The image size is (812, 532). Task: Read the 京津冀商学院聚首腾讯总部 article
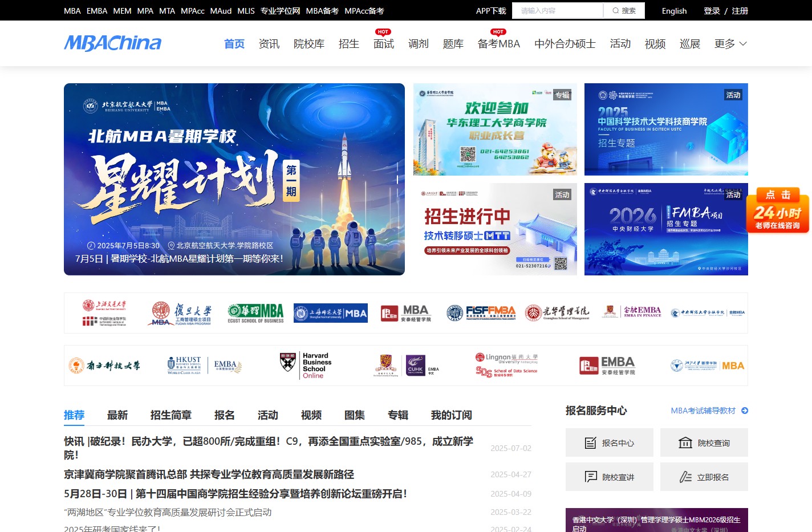coord(209,474)
